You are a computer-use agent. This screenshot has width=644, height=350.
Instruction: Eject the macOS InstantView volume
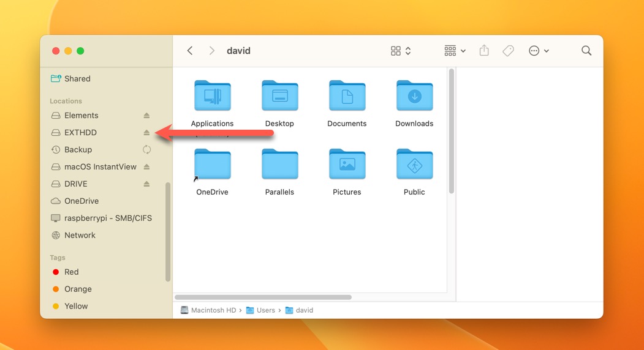146,166
